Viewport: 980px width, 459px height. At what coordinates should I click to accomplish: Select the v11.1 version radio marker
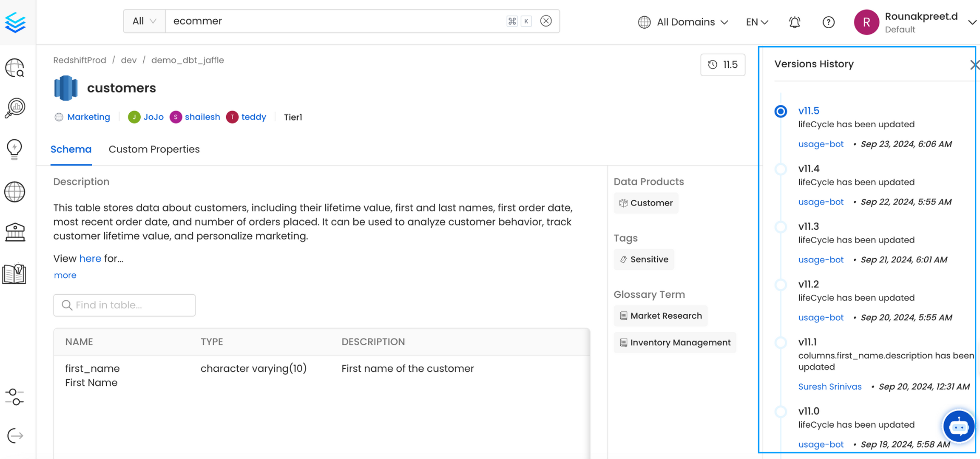780,343
